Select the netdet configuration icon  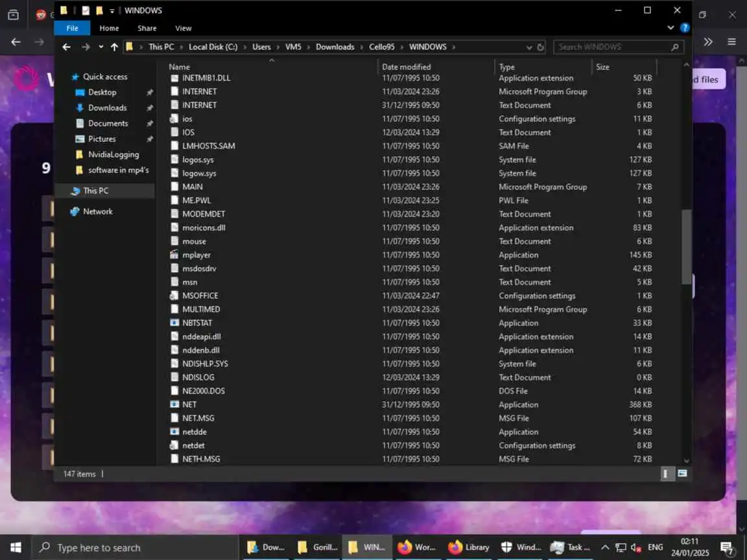pyautogui.click(x=174, y=446)
